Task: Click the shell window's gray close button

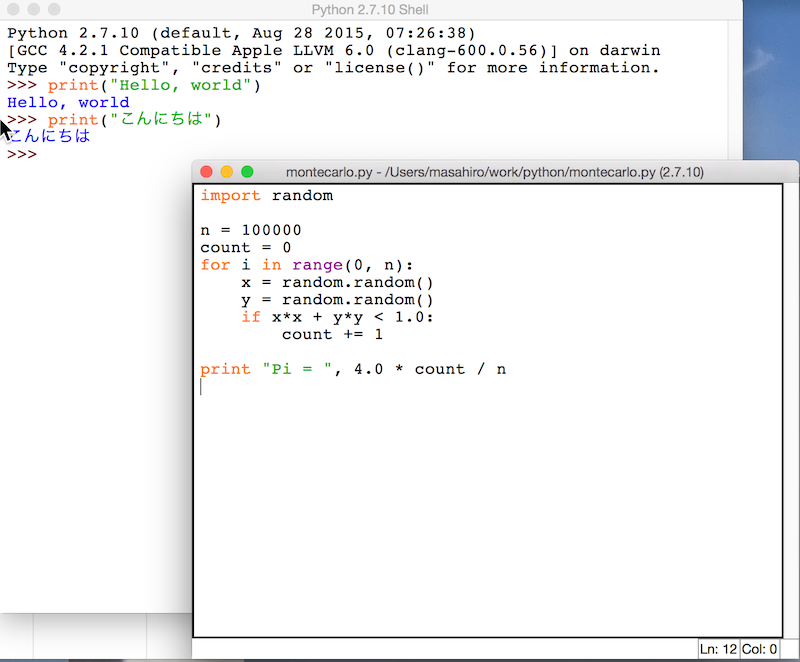Action: pyautogui.click(x=13, y=9)
